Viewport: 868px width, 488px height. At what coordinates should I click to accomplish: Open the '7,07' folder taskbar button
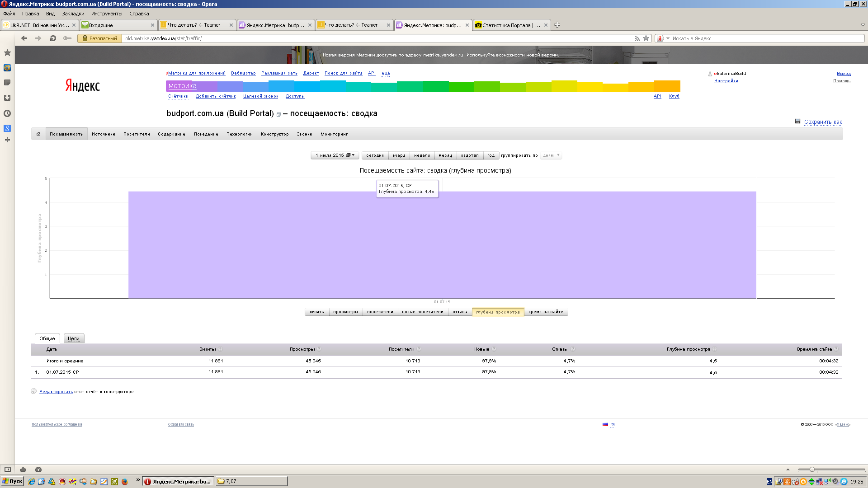[x=251, y=481]
